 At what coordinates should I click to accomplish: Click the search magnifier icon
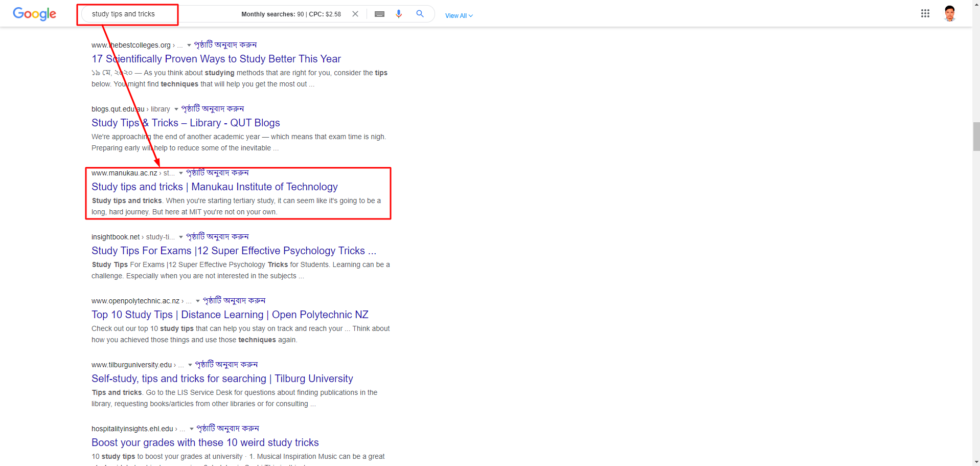419,14
